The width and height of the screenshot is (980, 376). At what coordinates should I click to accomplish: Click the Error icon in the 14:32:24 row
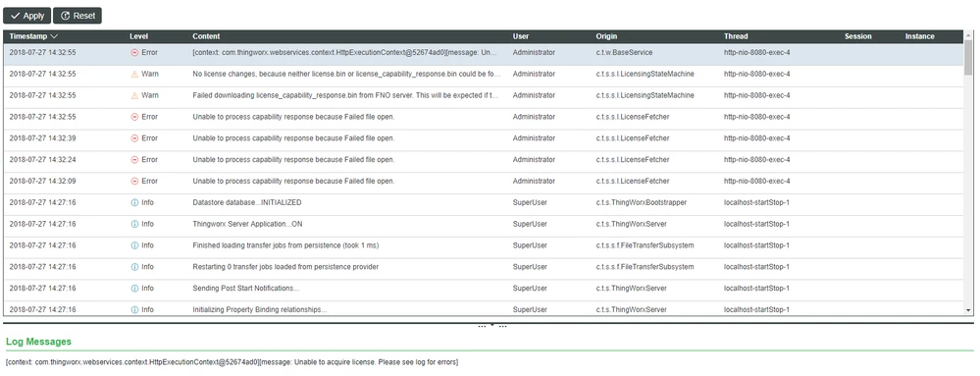click(x=134, y=160)
